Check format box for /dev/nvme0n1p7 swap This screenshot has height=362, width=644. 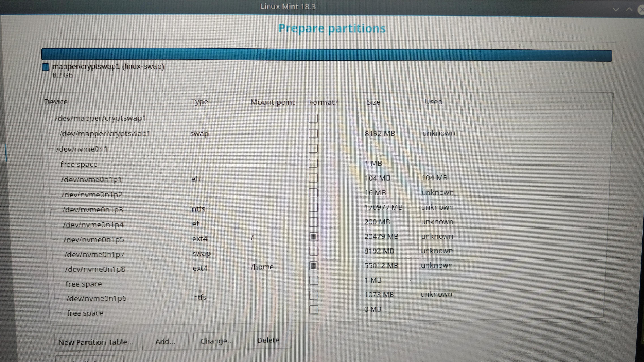pos(313,251)
